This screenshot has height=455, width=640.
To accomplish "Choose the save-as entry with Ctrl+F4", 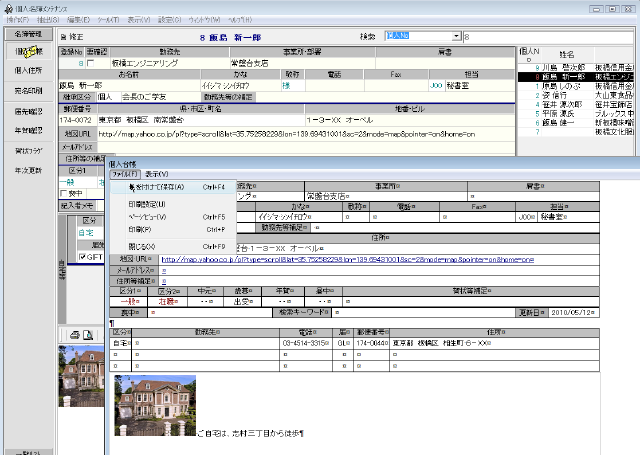I will [173, 187].
